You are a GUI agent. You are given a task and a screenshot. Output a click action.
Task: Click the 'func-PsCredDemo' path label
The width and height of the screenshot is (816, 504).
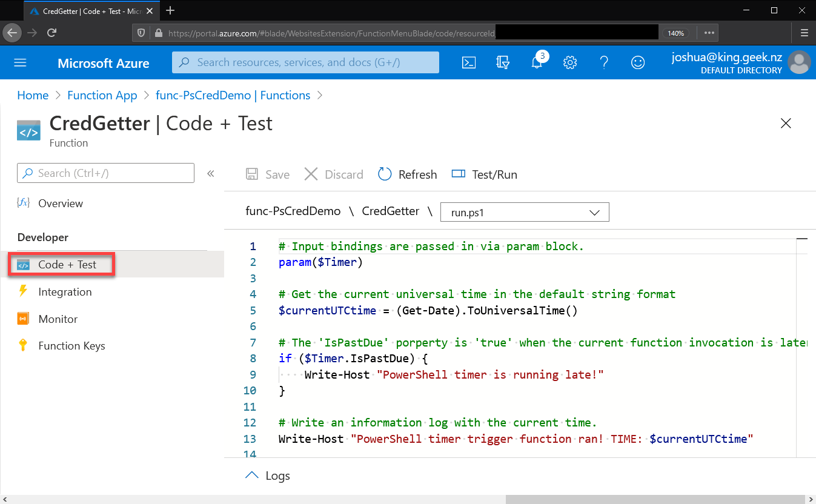click(293, 211)
